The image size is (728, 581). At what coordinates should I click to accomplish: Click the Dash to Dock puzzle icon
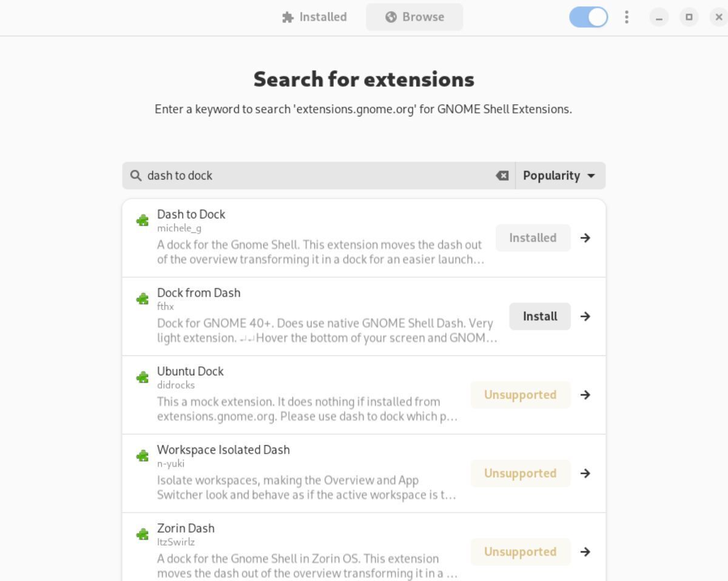coord(143,220)
